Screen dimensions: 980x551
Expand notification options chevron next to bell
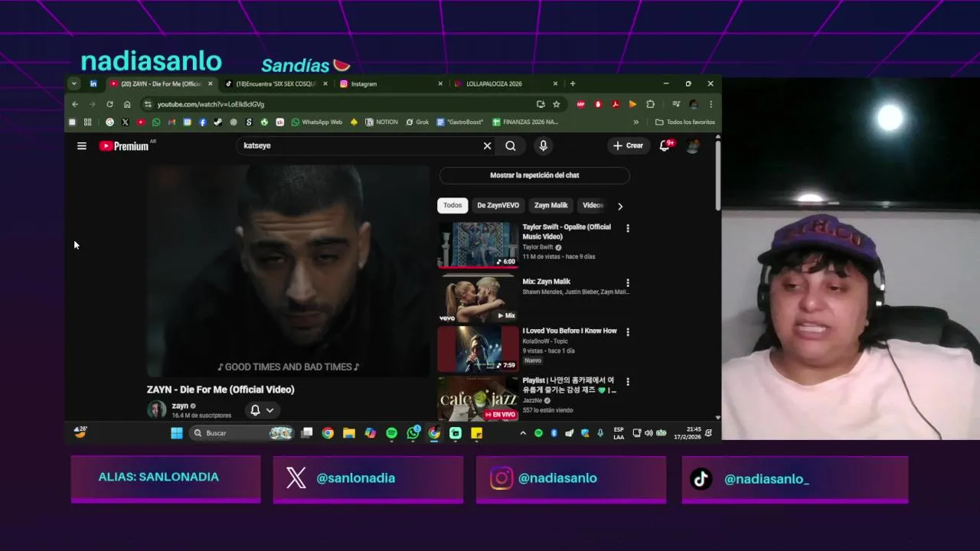(269, 410)
